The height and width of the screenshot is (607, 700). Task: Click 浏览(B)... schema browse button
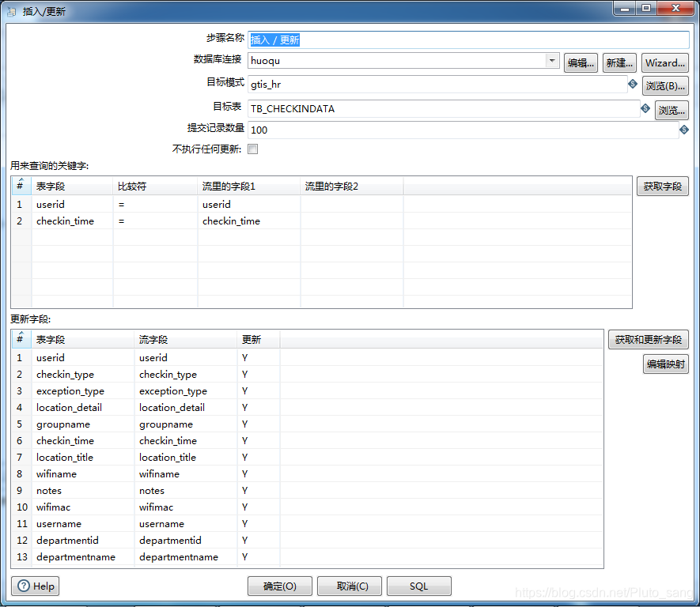665,86
